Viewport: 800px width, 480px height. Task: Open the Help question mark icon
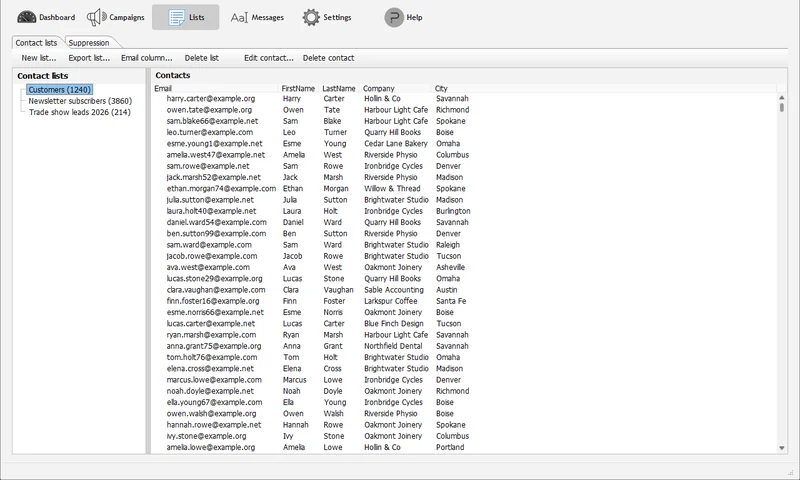[x=394, y=17]
